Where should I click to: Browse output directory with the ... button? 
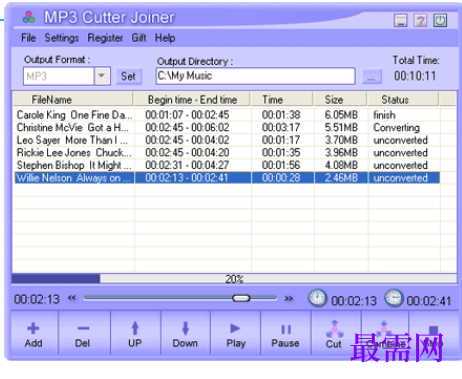[x=371, y=77]
